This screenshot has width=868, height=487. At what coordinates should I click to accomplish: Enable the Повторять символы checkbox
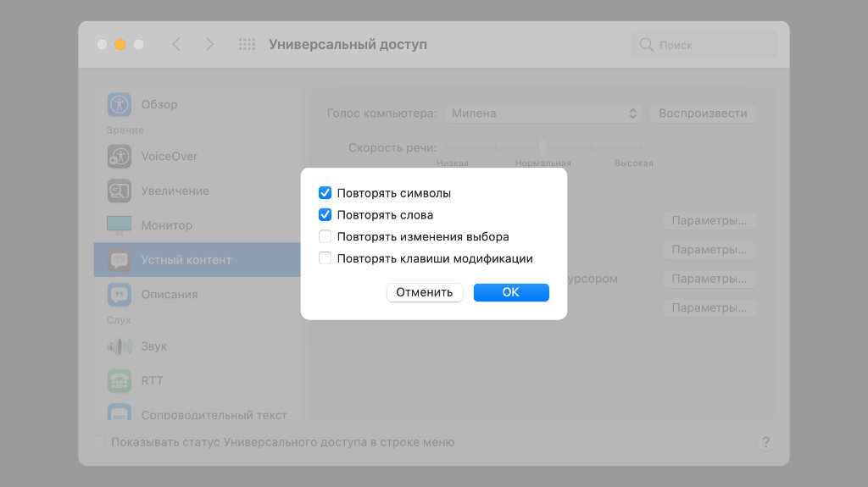point(325,192)
